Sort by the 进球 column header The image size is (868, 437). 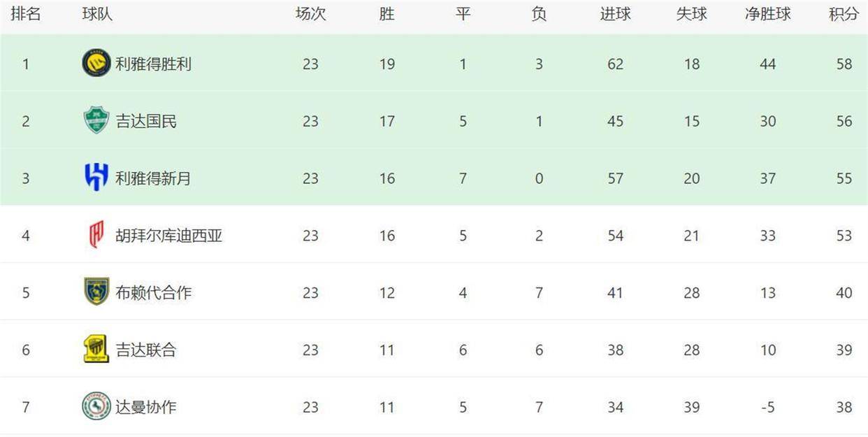coord(615,14)
